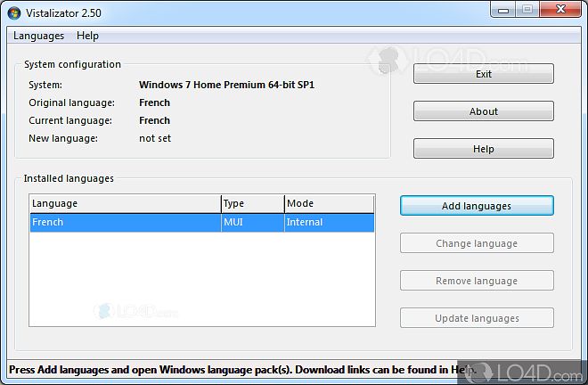Click the 'Original language:' label
588x385 pixels.
(71, 102)
